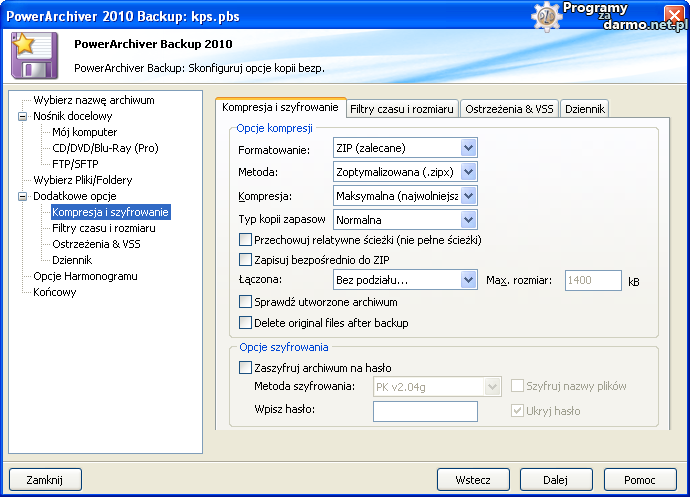Open the Formatowanie ZIP dropdown

[x=468, y=149]
